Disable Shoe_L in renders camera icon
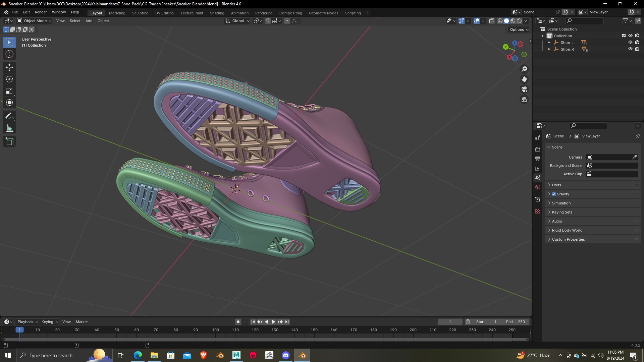The image size is (644, 362). pyautogui.click(x=637, y=42)
